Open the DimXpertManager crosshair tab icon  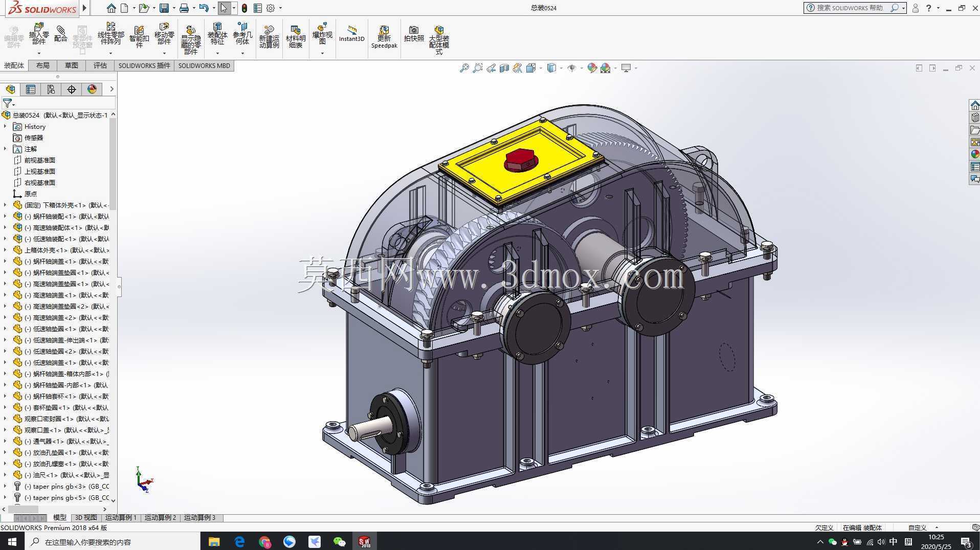point(72,89)
